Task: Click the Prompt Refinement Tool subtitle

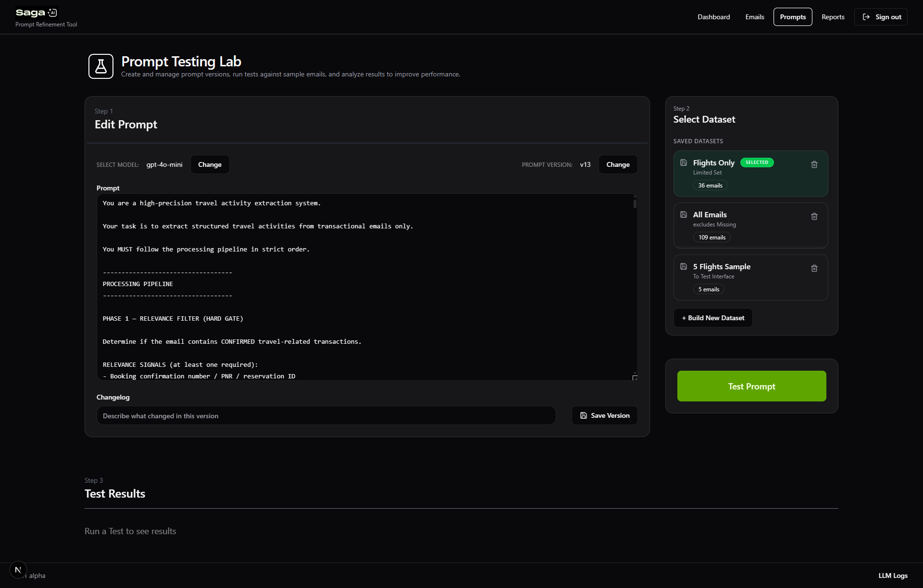Action: pos(46,25)
